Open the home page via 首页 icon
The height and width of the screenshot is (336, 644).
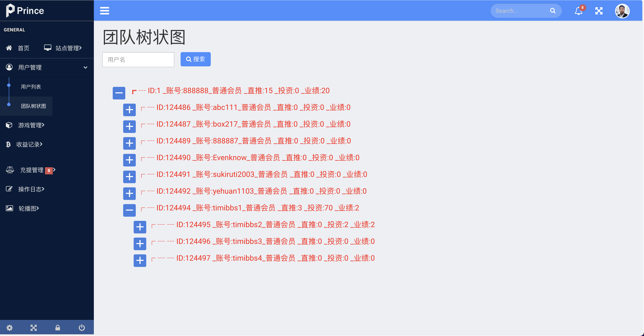9,48
